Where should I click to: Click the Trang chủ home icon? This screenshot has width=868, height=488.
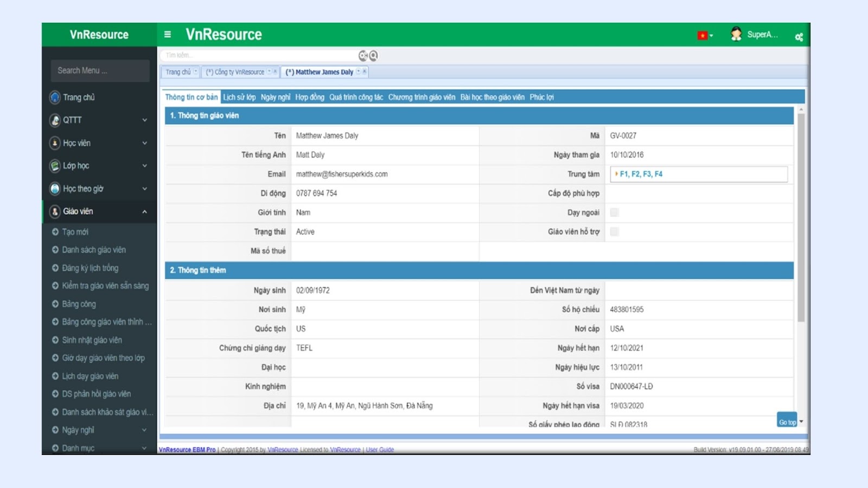pos(55,98)
